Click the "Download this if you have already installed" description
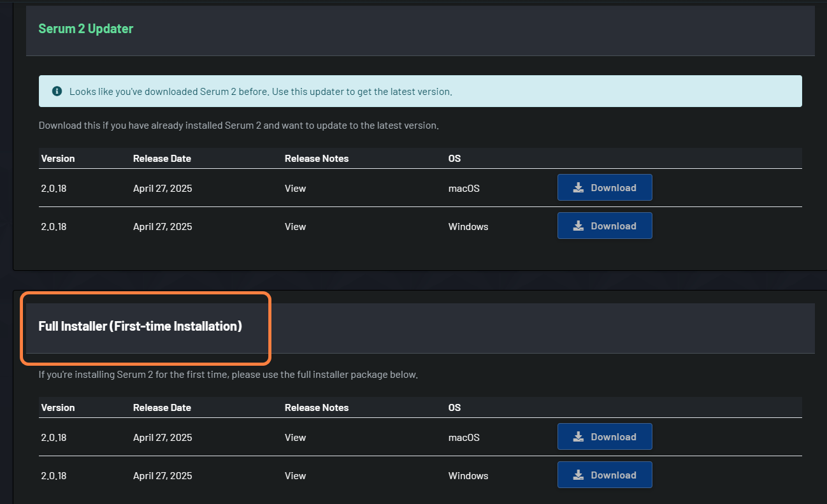 (x=238, y=126)
